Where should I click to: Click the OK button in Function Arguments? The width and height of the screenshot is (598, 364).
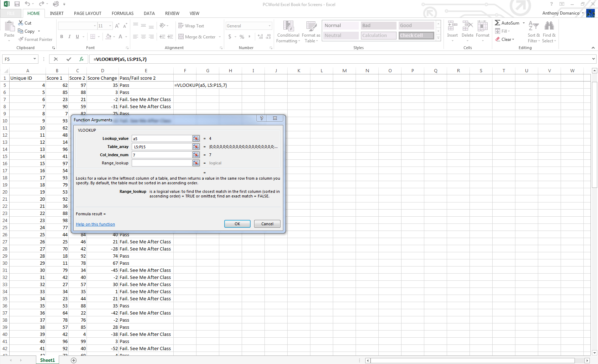pyautogui.click(x=237, y=223)
